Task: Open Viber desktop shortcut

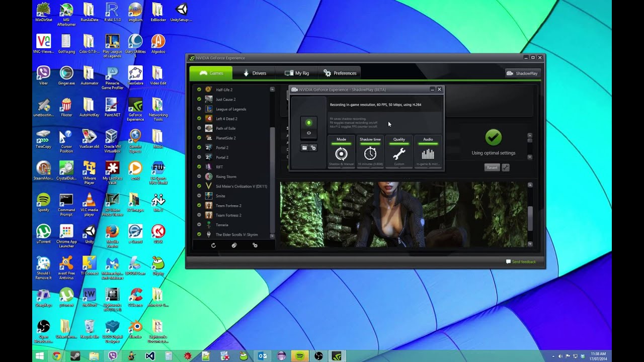Action: (x=43, y=75)
